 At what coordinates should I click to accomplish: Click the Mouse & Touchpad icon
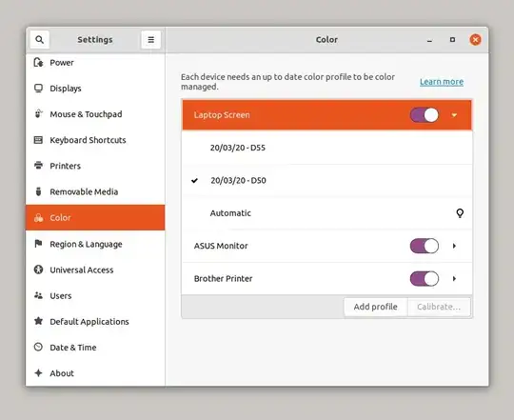point(39,114)
